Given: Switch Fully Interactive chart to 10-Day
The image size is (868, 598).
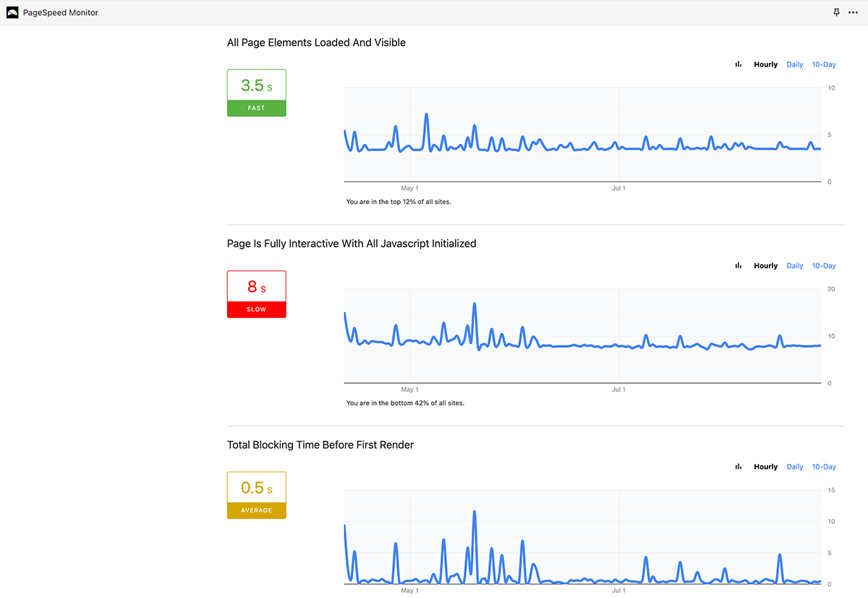Looking at the screenshot, I should point(824,265).
